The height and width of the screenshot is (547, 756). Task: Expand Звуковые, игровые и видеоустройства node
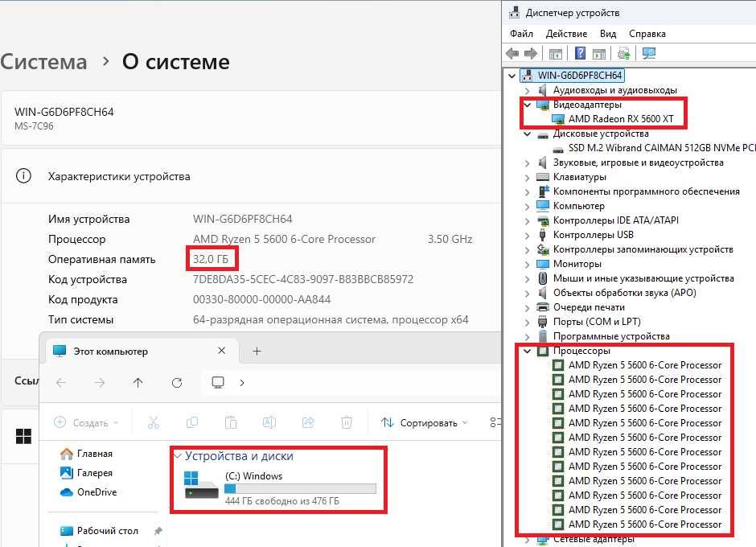point(527,163)
